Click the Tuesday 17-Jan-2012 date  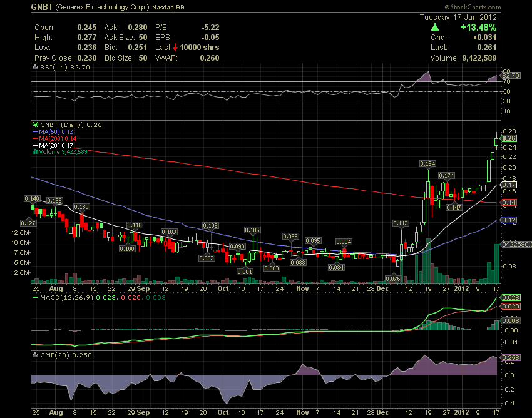pyautogui.click(x=458, y=18)
